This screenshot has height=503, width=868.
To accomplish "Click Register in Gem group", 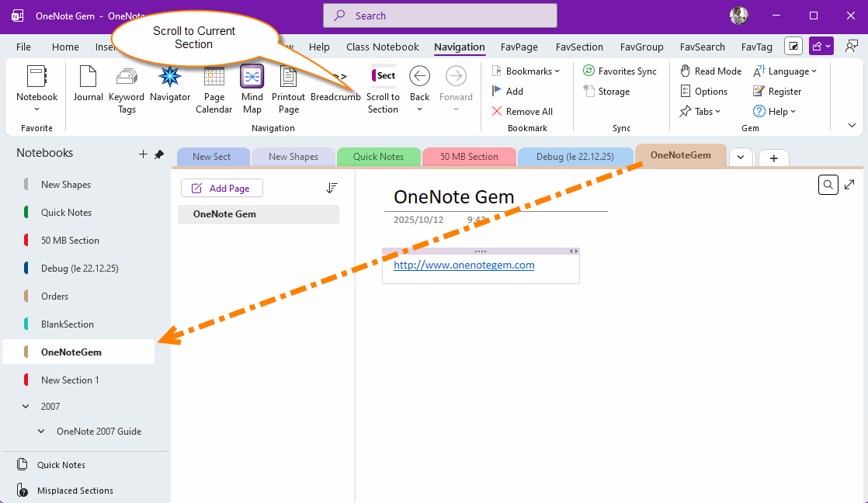I will coord(777,92).
